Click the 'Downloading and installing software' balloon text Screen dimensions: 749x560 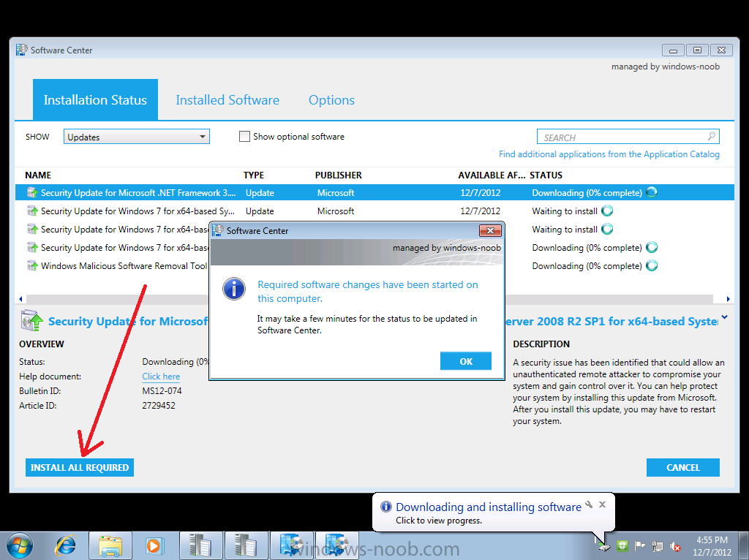point(488,507)
